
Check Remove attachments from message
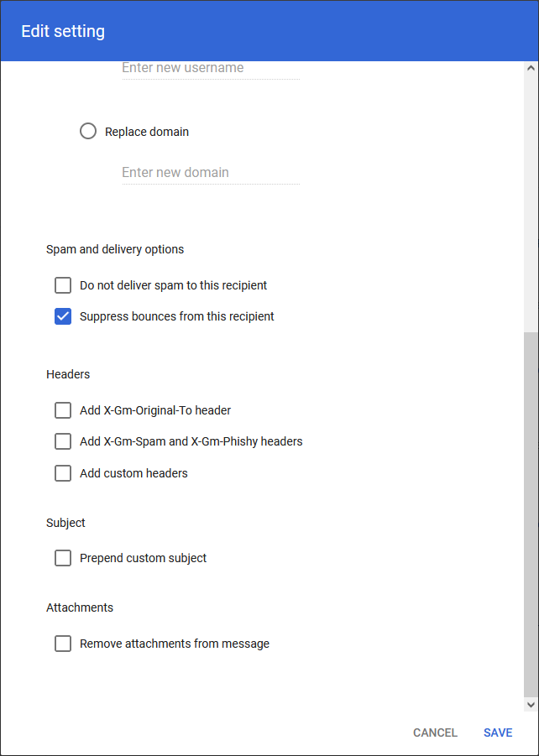click(x=63, y=644)
